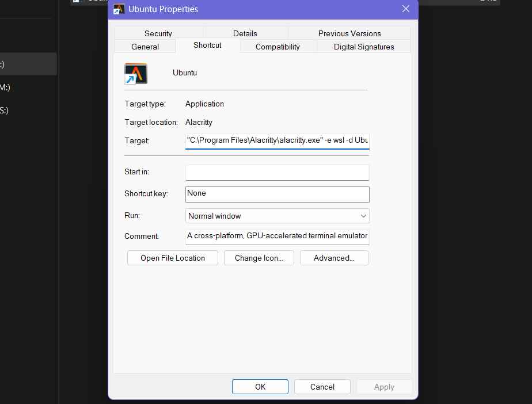532x404 pixels.
Task: Click the empty Start in field
Action: 277,173
